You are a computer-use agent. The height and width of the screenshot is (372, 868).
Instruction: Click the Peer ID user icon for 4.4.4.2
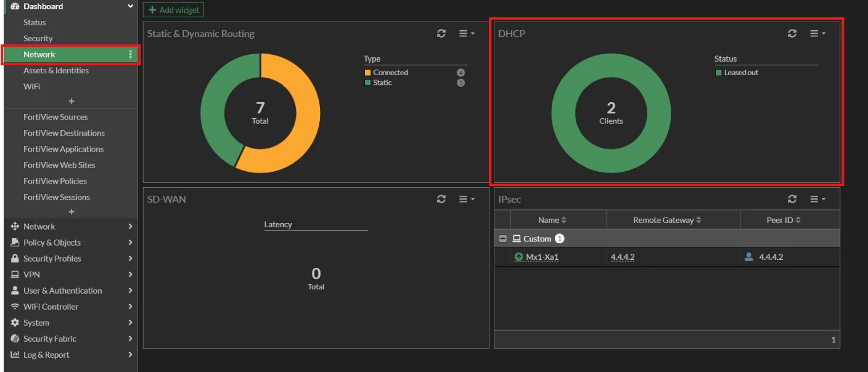[x=749, y=257]
